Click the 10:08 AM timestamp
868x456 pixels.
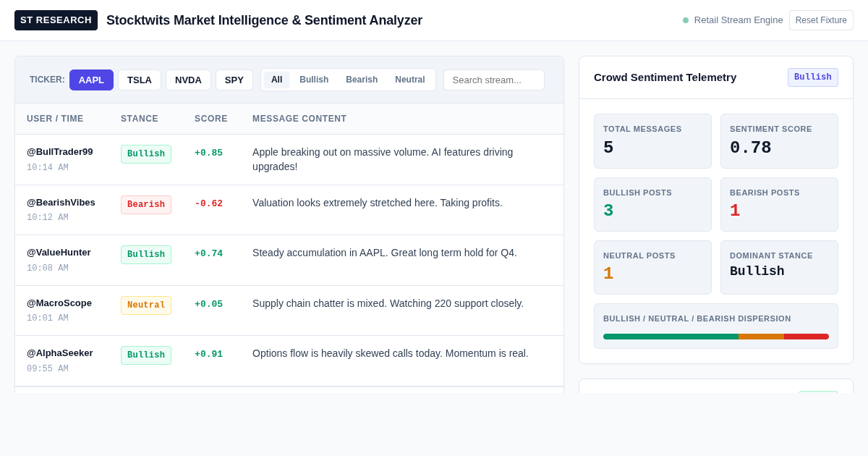pyautogui.click(x=48, y=269)
